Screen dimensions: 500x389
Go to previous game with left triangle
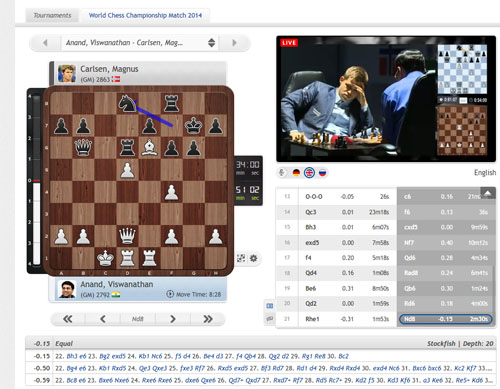coord(45,43)
